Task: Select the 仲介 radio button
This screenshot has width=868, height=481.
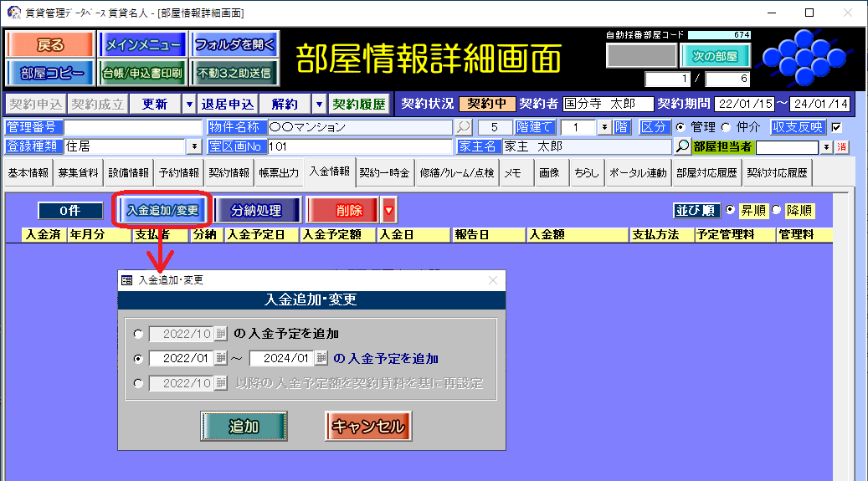Action: (716, 128)
